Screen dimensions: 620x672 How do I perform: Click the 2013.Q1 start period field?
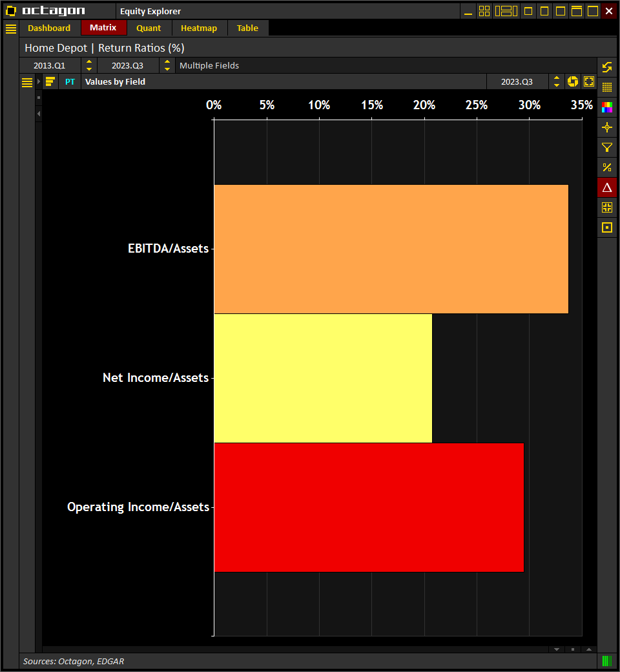coord(50,65)
